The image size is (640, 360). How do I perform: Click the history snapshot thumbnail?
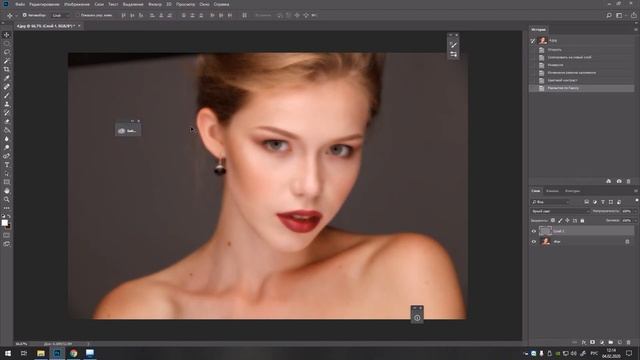click(542, 40)
